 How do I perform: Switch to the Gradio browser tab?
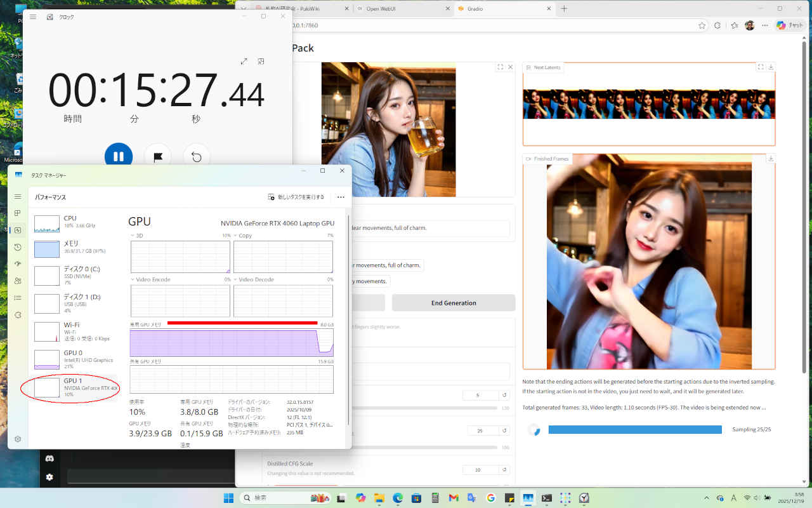click(x=501, y=9)
